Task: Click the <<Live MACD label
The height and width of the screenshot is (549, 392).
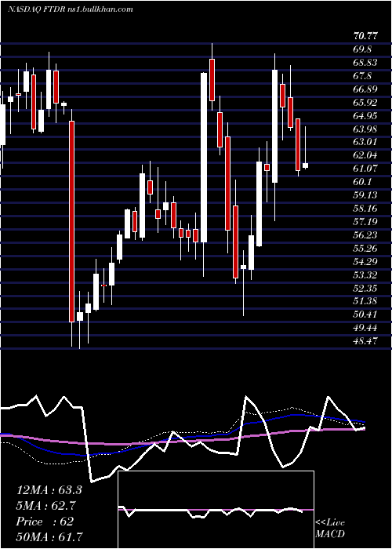Action: click(x=330, y=529)
